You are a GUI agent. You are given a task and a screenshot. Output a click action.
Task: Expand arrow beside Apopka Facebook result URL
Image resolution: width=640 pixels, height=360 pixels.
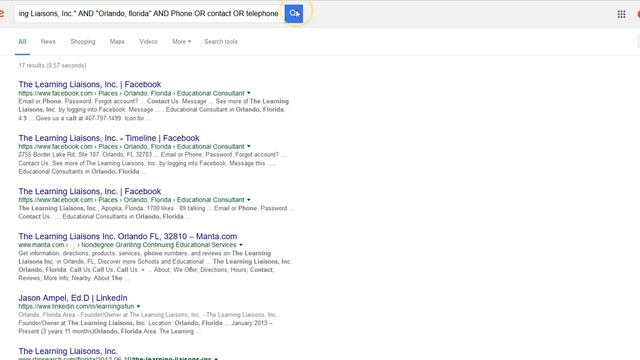249,200
